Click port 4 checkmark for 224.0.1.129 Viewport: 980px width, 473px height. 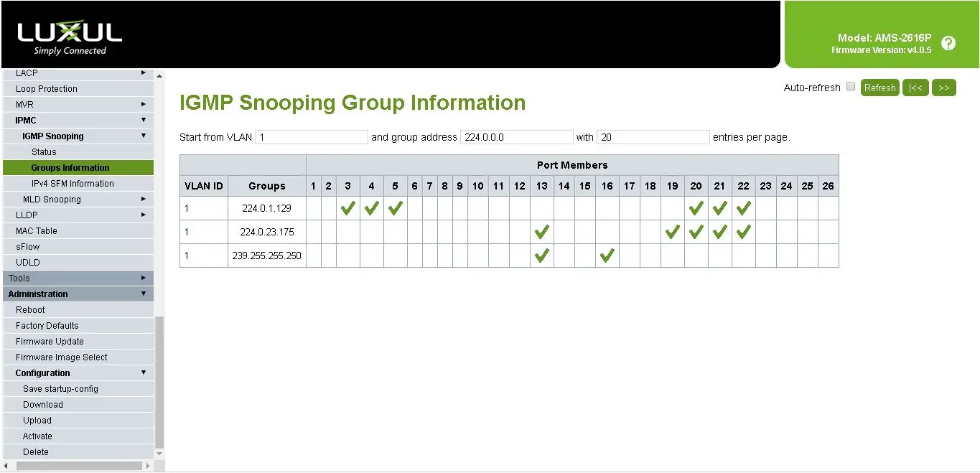pyautogui.click(x=371, y=209)
